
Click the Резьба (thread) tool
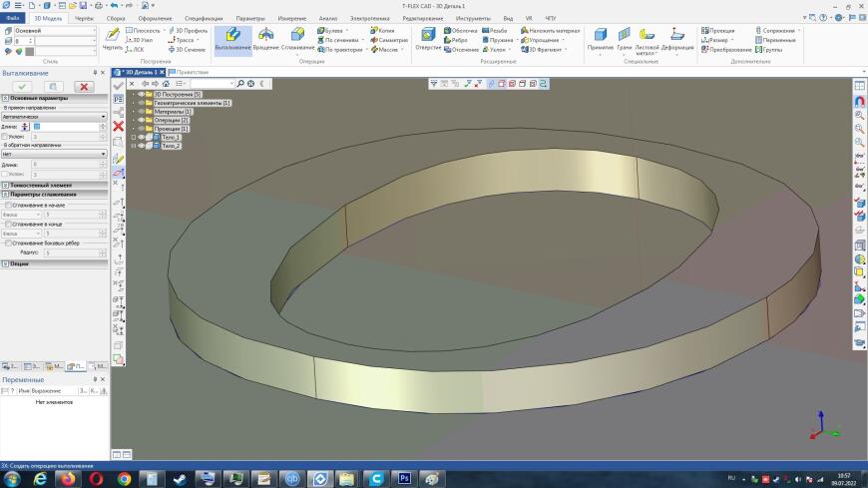(x=495, y=31)
